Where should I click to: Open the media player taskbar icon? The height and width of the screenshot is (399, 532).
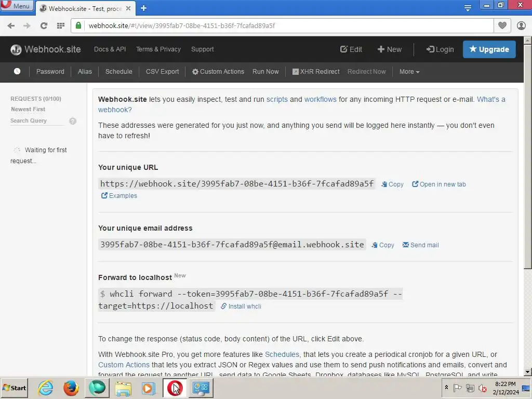[148, 388]
